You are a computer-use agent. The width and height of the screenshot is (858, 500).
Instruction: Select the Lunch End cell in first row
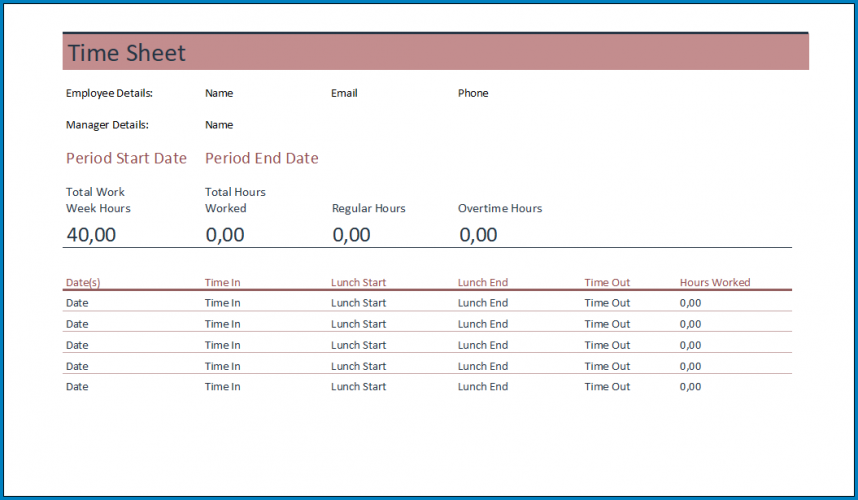pos(483,303)
